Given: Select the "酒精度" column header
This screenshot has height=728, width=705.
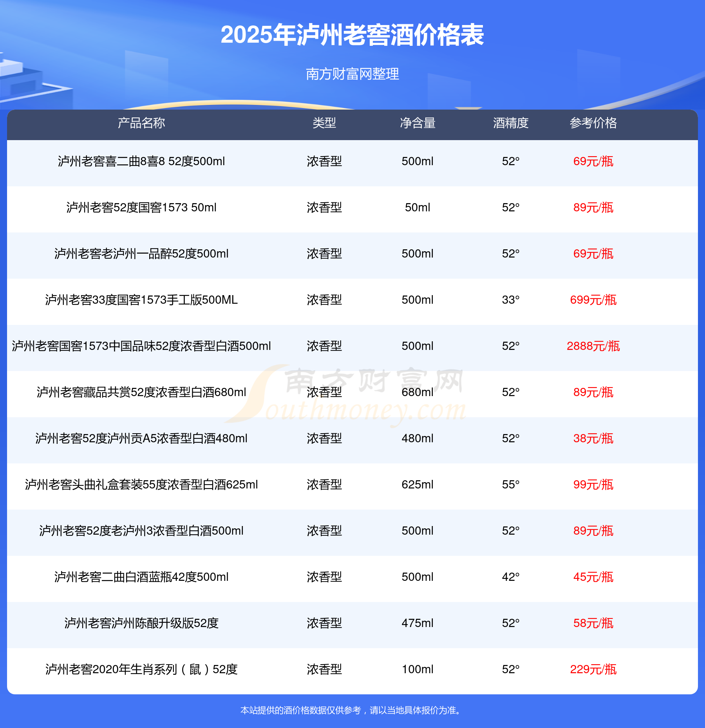Looking at the screenshot, I should point(511,123).
